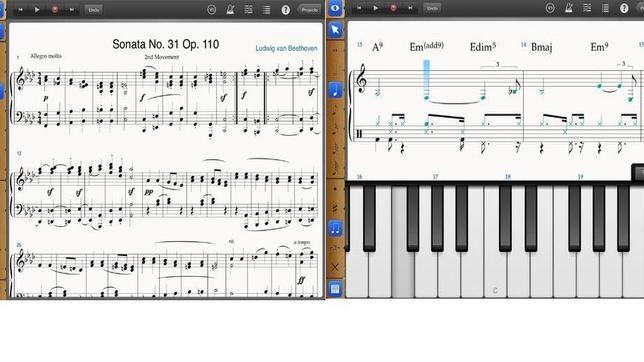Toggle the piano keyboard icon

[335, 289]
